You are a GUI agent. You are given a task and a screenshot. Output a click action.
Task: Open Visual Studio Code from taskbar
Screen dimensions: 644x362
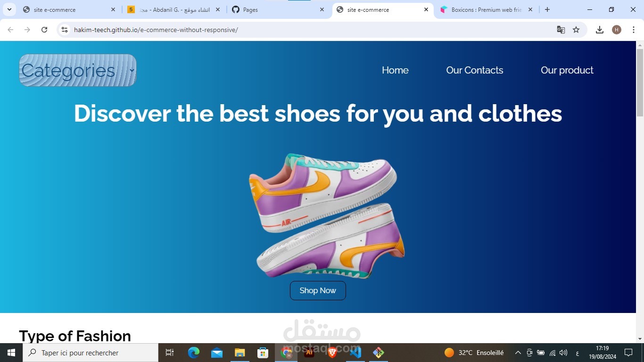pos(355,353)
